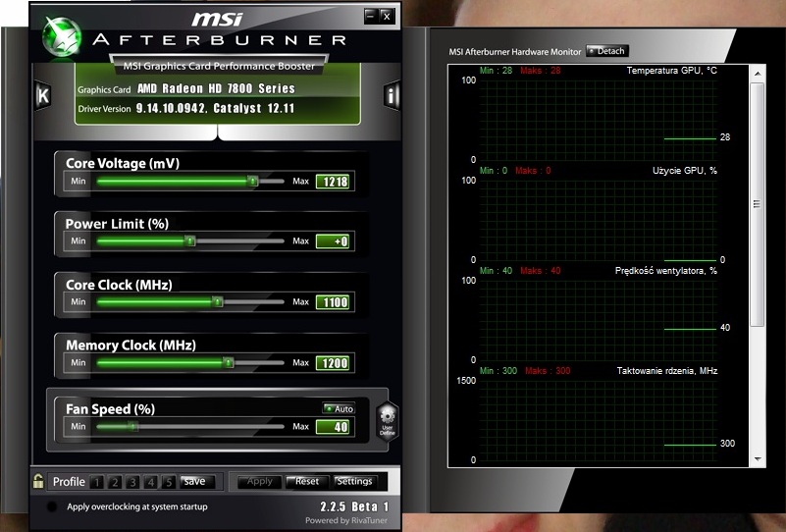786x532 pixels.
Task: Open the Settings dialog
Action: point(353,482)
